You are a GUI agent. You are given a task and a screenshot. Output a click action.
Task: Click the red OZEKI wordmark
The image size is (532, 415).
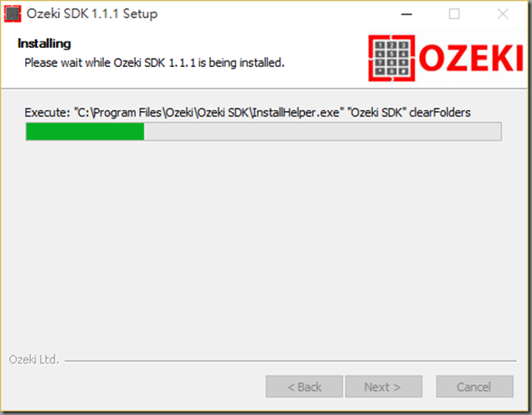470,58
